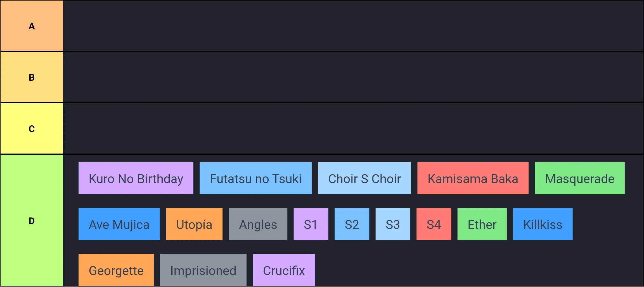Click the green D tier label
644x287 pixels.
click(32, 221)
